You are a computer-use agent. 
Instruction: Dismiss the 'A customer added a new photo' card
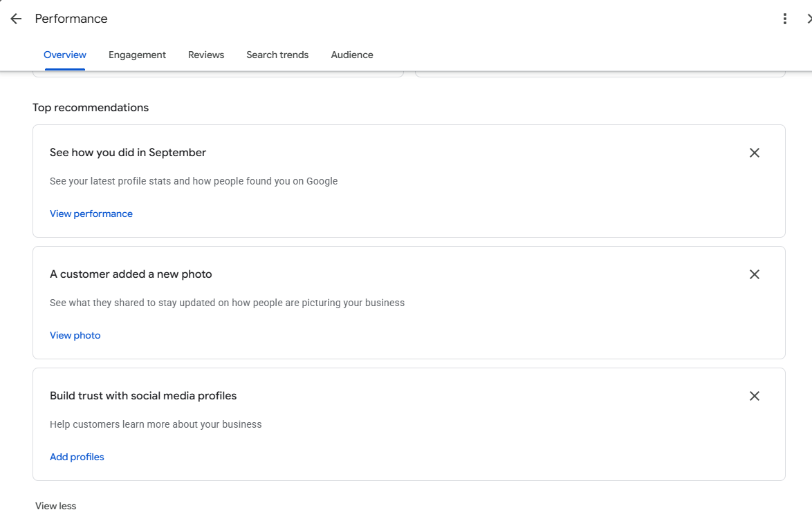[x=755, y=274]
